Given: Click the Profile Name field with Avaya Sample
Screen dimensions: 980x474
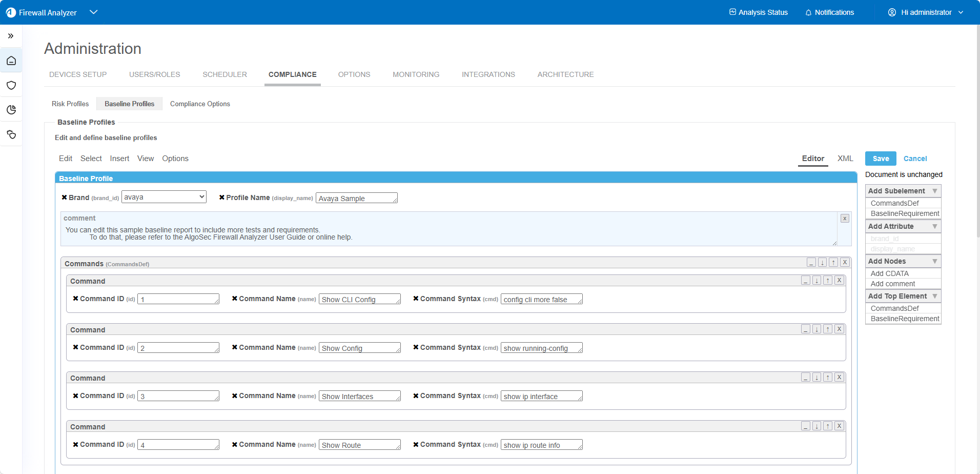Looking at the screenshot, I should (356, 199).
